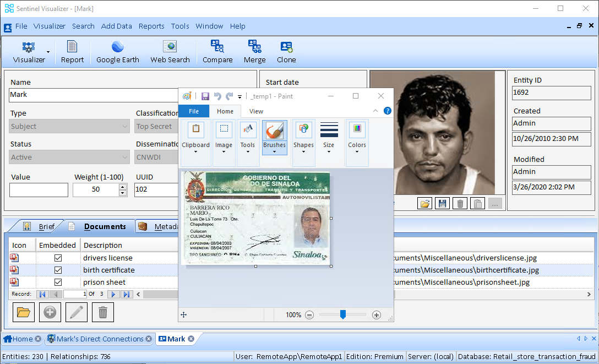599x364 pixels.
Task: Click the Web Search toolbar icon
Action: 170,52
